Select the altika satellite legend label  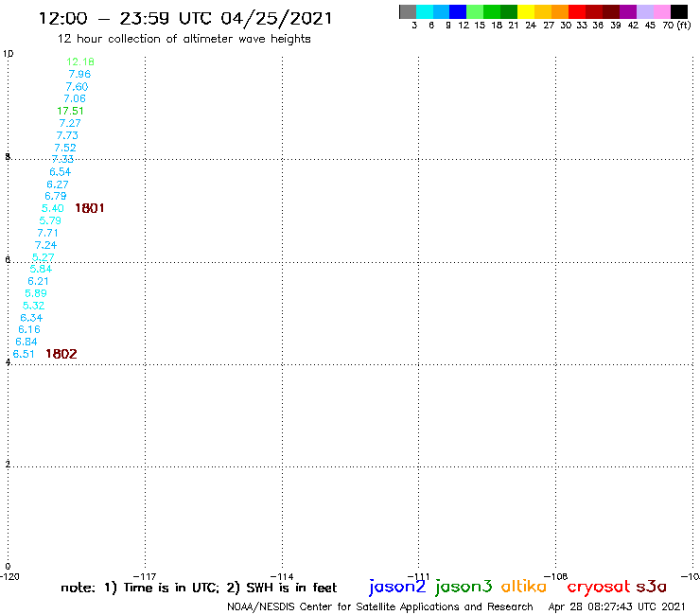point(524,587)
